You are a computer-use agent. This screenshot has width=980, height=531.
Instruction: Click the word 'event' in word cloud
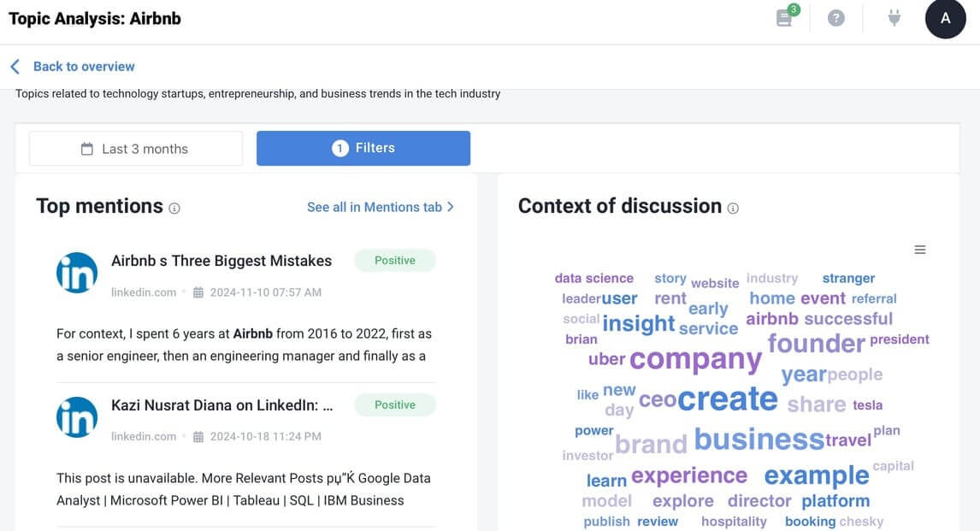click(823, 298)
